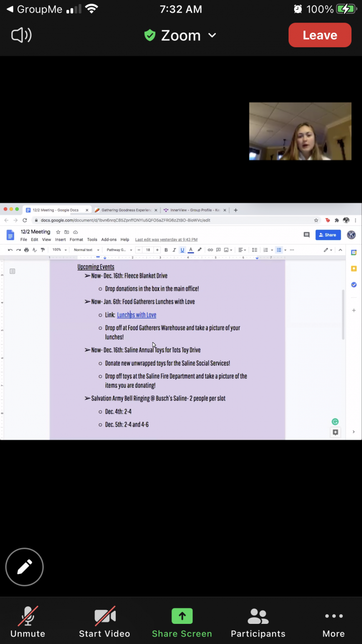Click the cloud document status icon

(75, 232)
